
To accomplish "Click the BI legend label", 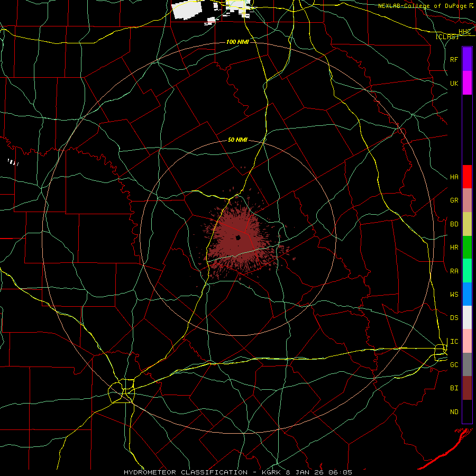I will (x=454, y=388).
